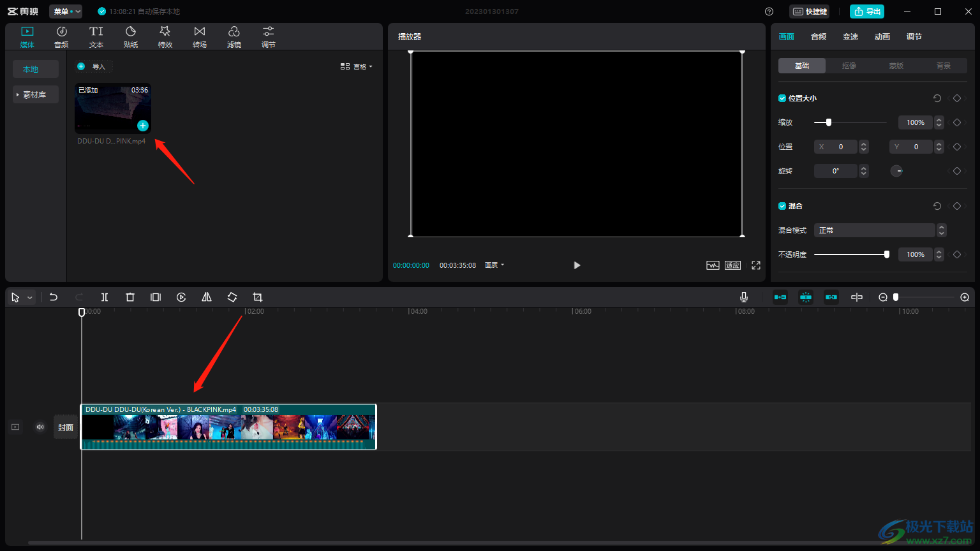Toggle clip linkage in timeline toolbar
Screen dimensions: 980x551
pyautogui.click(x=831, y=297)
